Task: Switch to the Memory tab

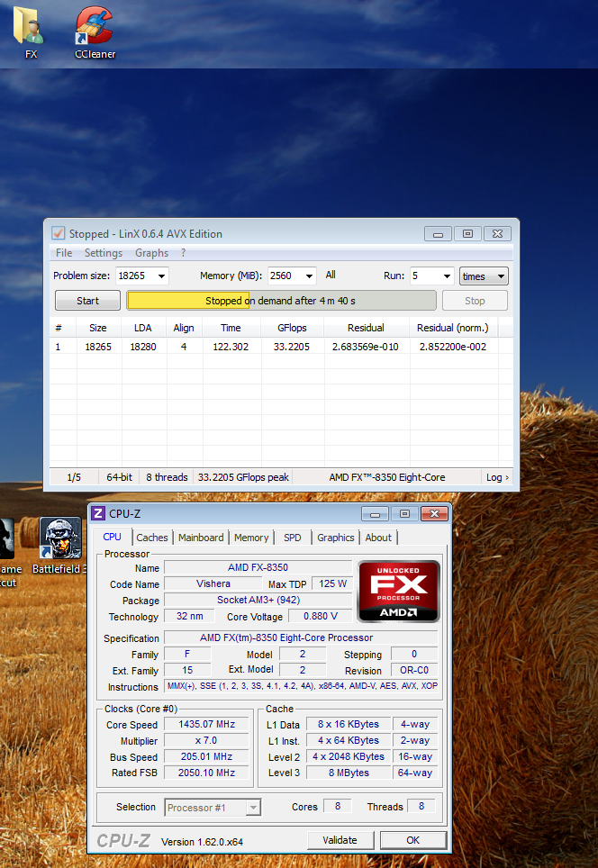Action: pos(251,538)
